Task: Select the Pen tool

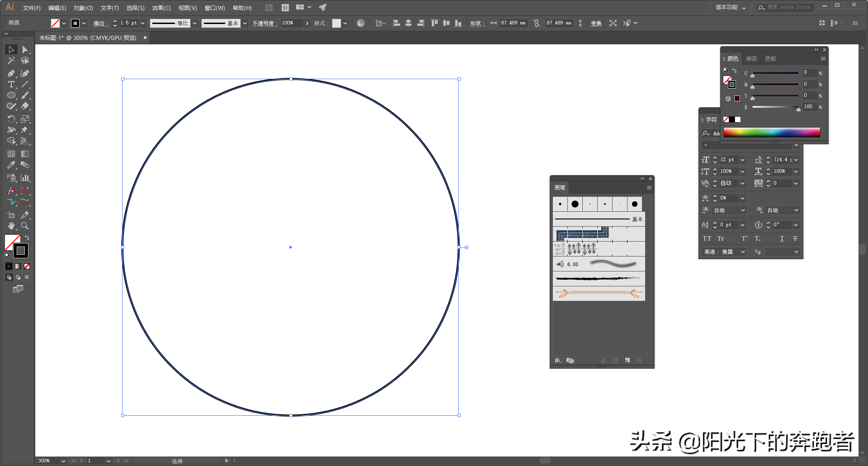Action: [11, 73]
